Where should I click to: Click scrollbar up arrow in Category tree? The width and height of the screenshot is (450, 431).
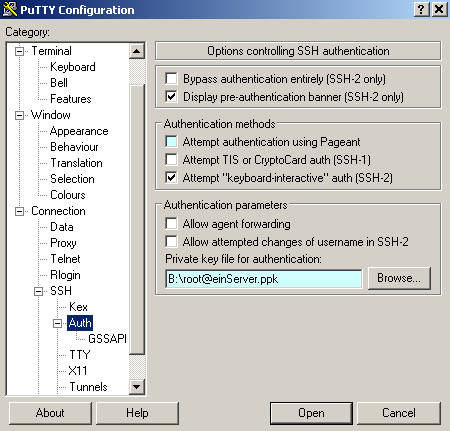136,51
